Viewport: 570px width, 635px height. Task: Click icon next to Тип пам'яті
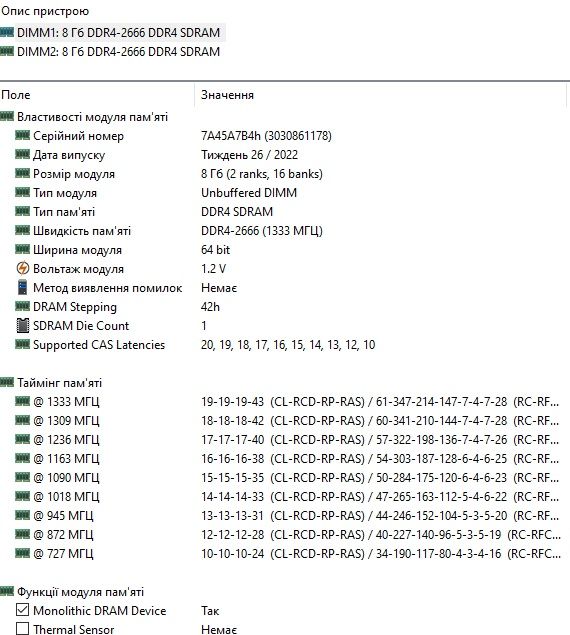coord(22,211)
